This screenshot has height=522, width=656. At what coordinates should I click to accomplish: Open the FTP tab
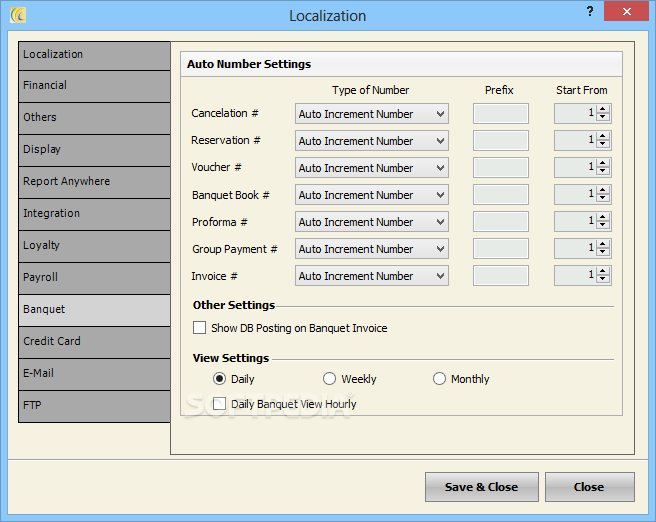pos(95,407)
